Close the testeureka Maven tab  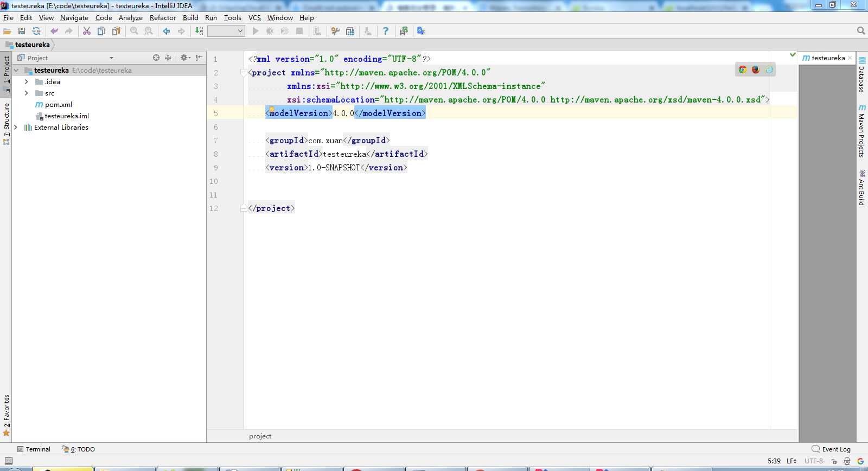[x=850, y=58]
